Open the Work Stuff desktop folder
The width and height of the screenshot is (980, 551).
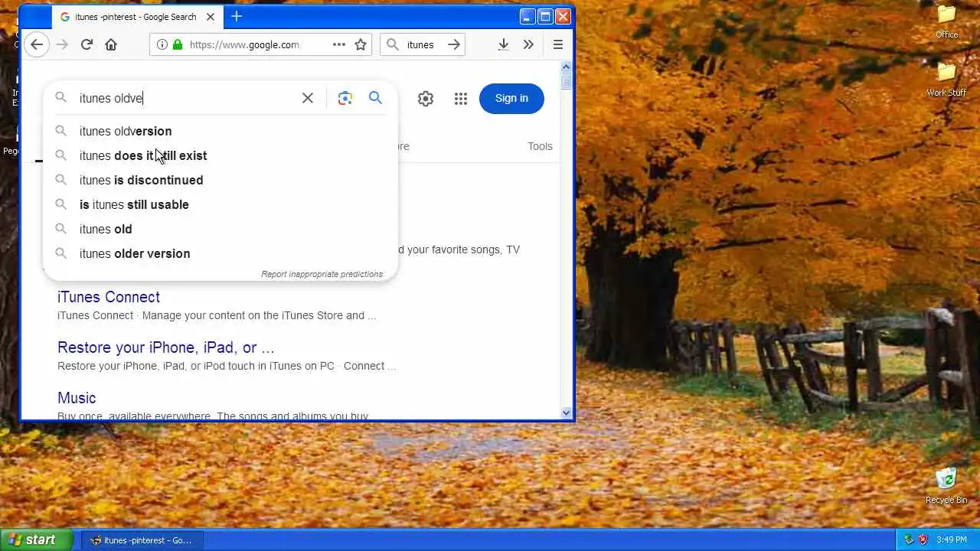coord(947,80)
